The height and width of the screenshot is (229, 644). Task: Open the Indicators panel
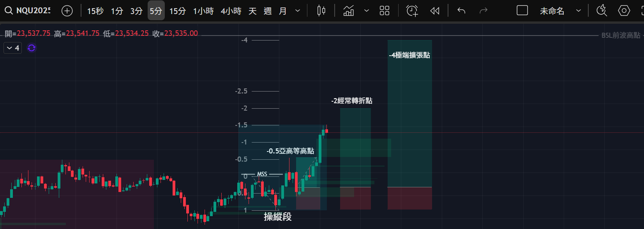(x=348, y=11)
